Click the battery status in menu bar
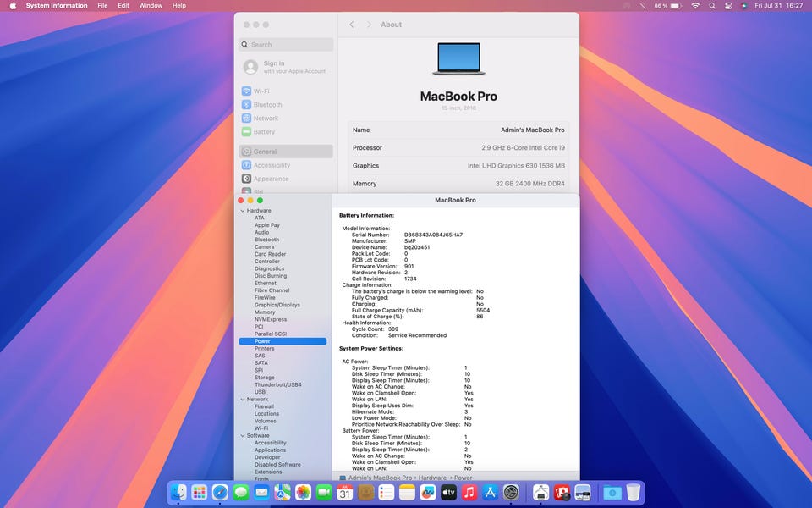 click(667, 6)
